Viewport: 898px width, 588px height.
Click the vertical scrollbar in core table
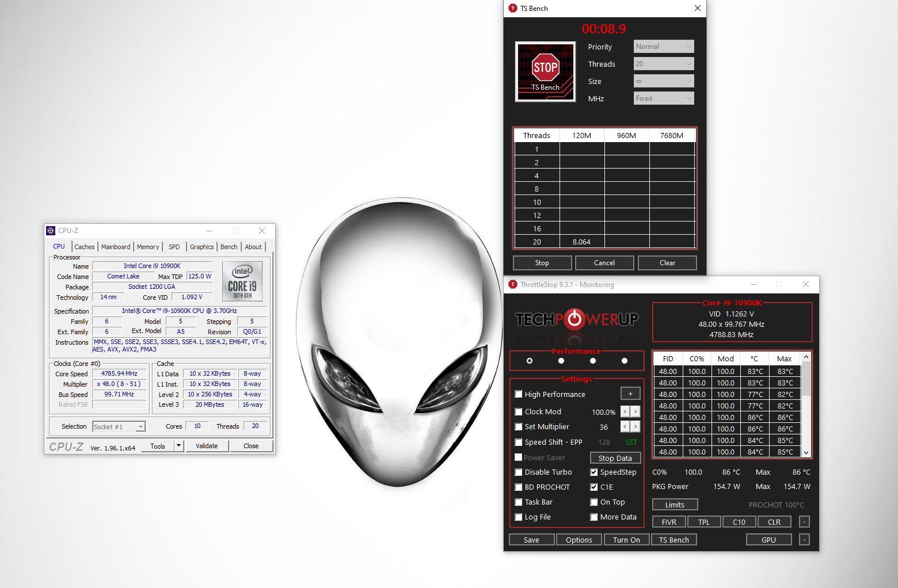coord(806,405)
